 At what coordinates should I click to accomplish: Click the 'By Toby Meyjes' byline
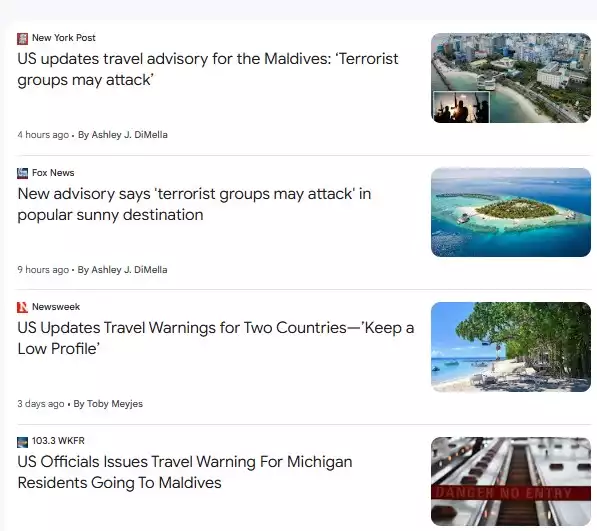pyautogui.click(x=108, y=404)
